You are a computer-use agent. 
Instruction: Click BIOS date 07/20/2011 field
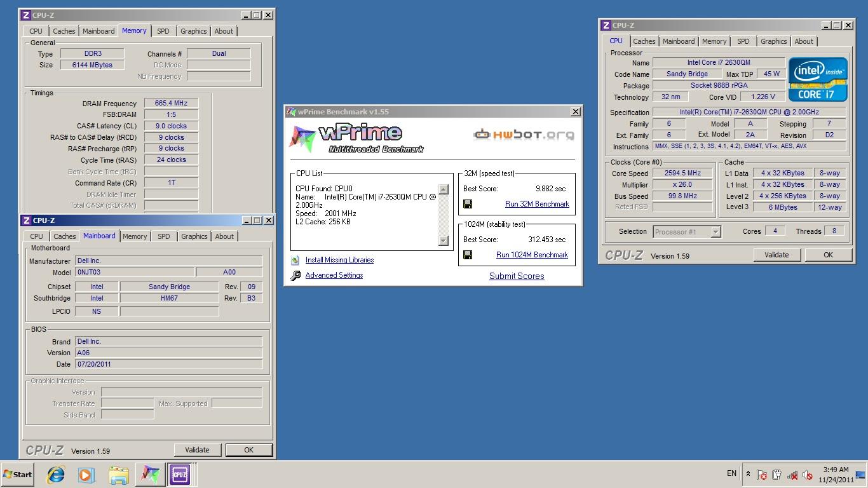click(168, 364)
